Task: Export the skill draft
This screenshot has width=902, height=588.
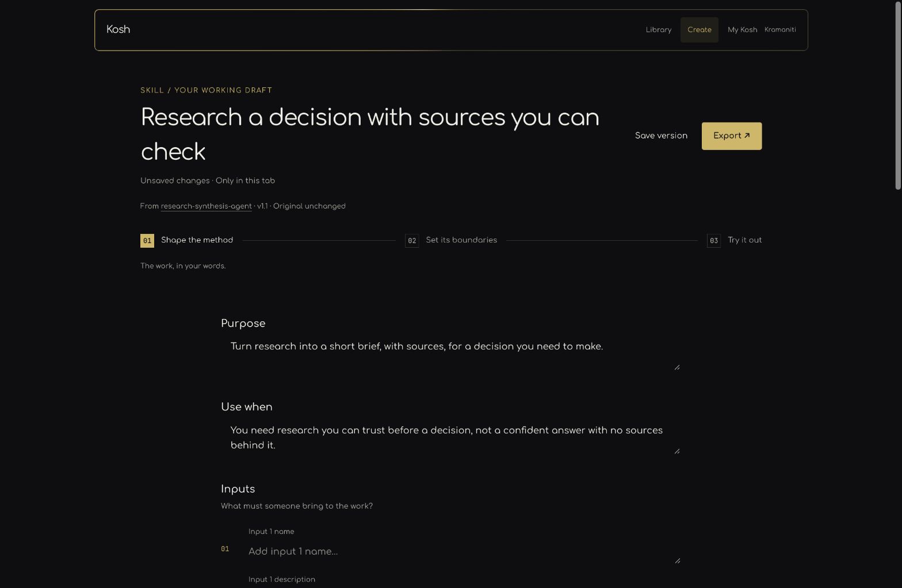Action: pyautogui.click(x=732, y=136)
